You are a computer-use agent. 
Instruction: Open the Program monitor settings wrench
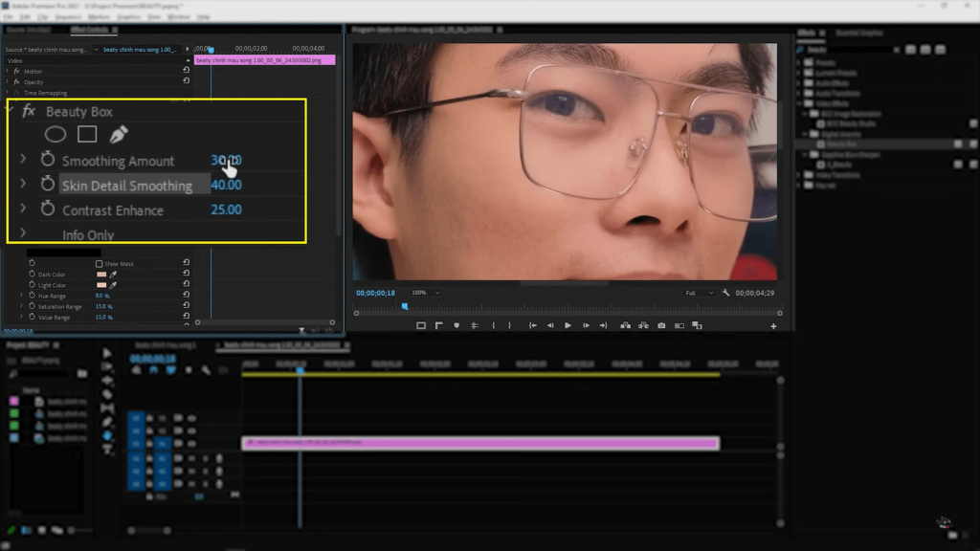(725, 293)
